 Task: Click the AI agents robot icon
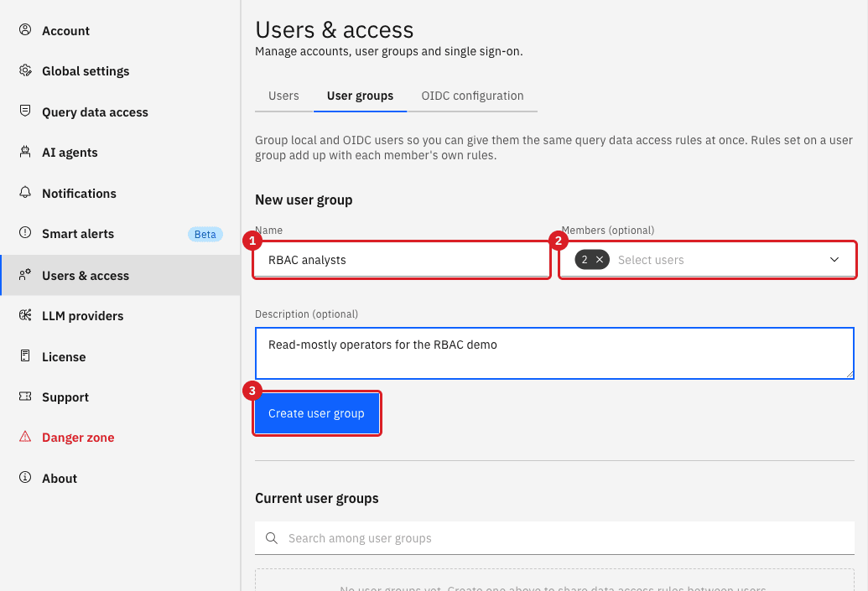[25, 152]
